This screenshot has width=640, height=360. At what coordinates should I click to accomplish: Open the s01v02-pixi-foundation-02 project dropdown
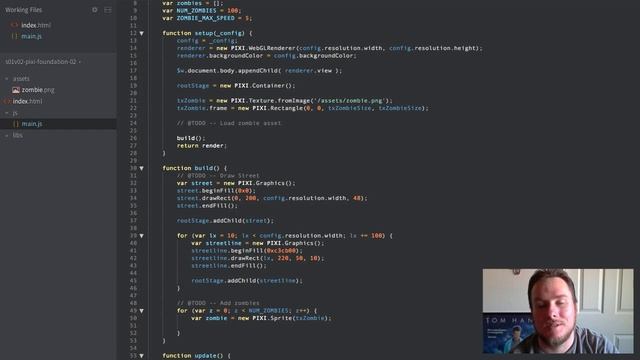point(43,62)
